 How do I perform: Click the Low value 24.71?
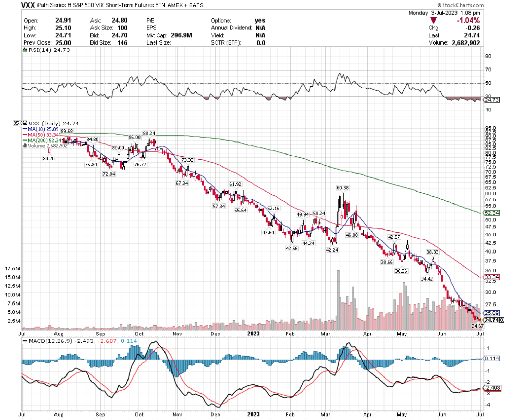[x=63, y=35]
